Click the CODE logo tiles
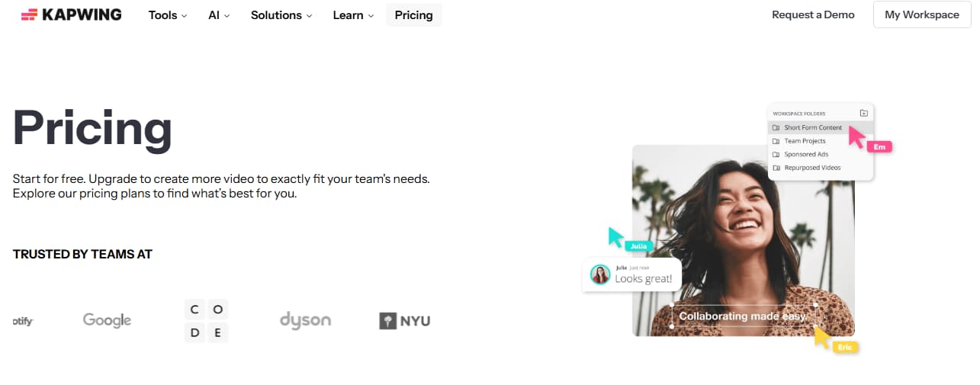The width and height of the screenshot is (980, 385). point(207,321)
